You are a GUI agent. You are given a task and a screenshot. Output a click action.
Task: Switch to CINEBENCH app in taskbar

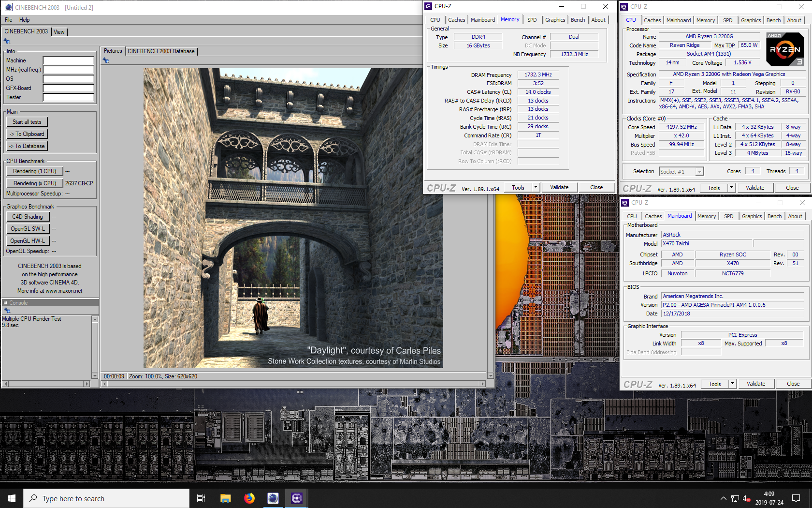click(273, 498)
